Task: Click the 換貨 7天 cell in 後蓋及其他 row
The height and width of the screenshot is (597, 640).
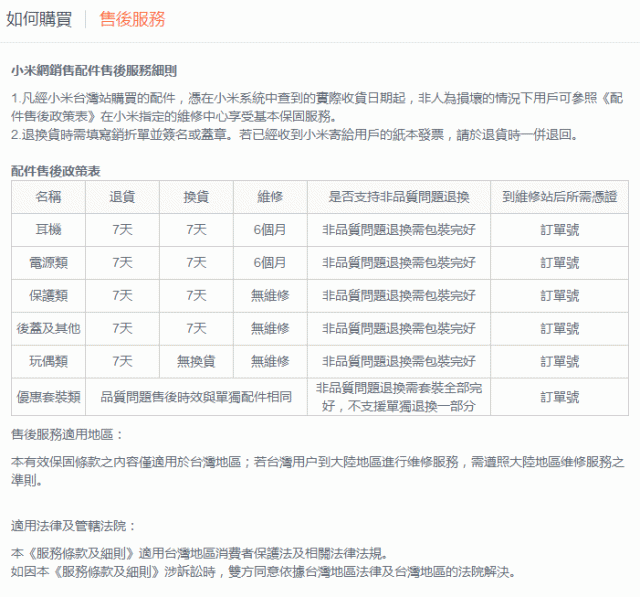Action: pos(196,328)
